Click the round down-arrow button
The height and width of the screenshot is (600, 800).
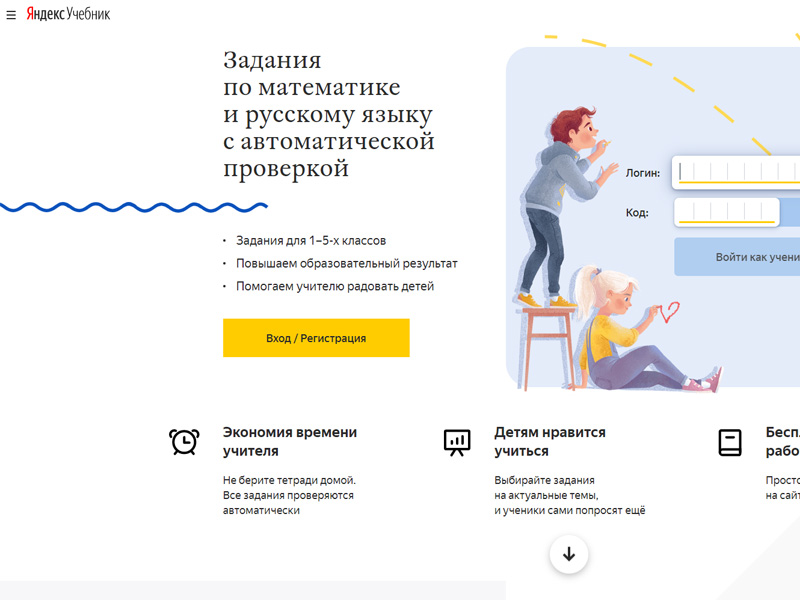[x=569, y=554]
